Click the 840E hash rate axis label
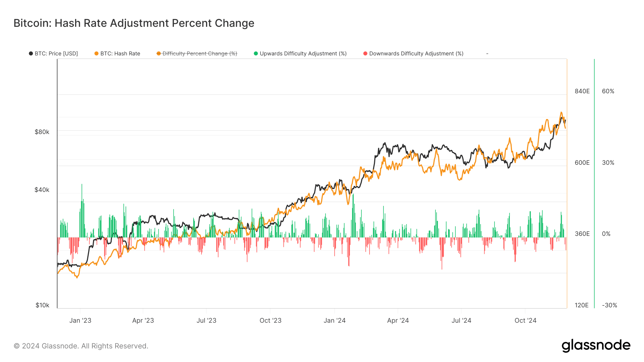The height and width of the screenshot is (362, 644). point(582,91)
